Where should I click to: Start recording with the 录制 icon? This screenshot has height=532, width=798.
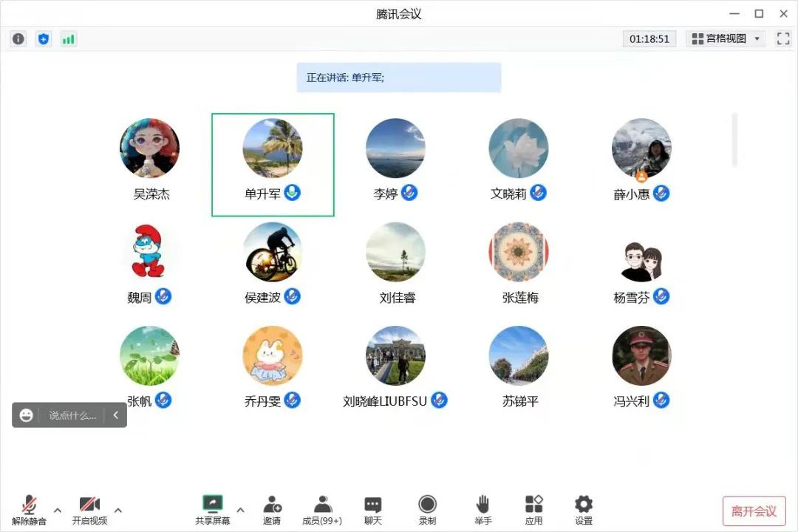tap(427, 509)
